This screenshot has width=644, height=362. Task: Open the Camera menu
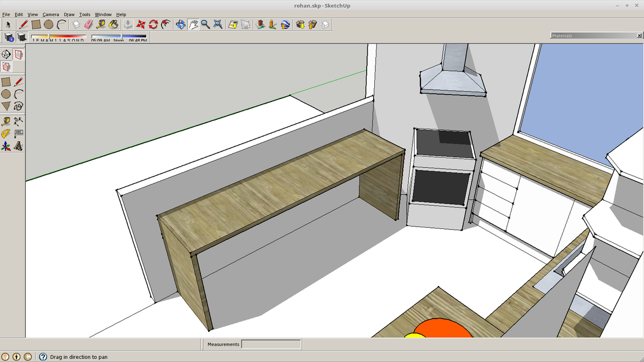51,14
